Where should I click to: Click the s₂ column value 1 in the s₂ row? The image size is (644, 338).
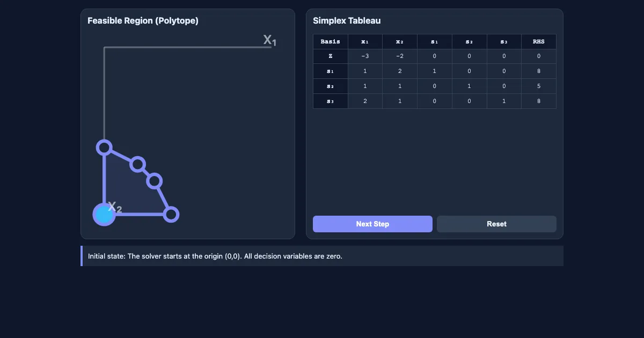470,86
